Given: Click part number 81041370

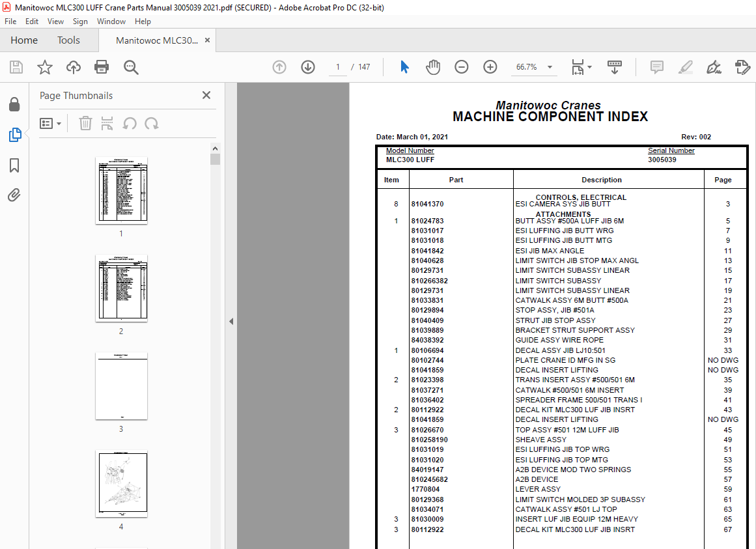Looking at the screenshot, I should 427,204.
